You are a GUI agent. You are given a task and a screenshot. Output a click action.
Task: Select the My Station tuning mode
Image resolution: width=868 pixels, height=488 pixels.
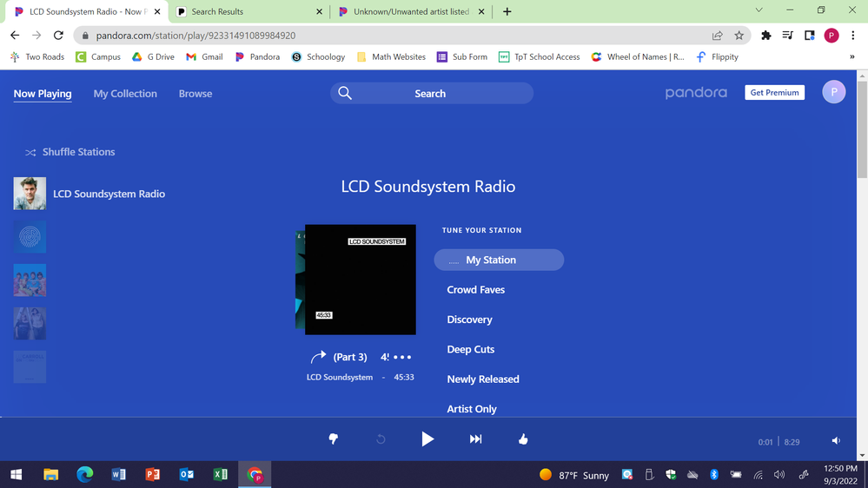499,260
